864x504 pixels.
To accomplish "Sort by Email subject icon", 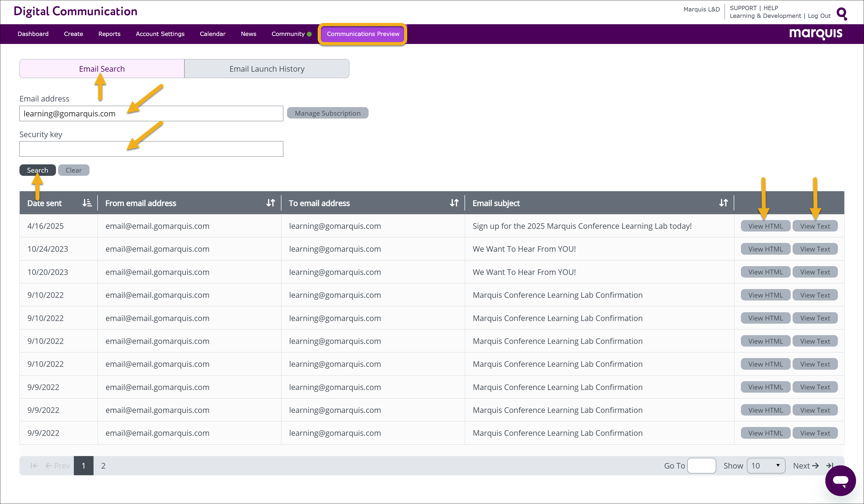I will [x=724, y=203].
